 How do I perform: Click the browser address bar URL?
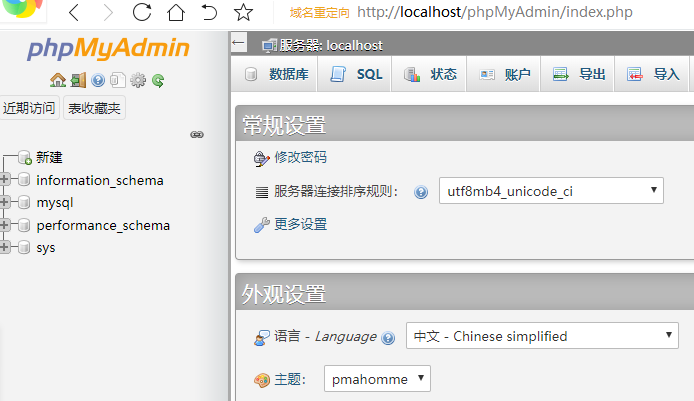(495, 12)
